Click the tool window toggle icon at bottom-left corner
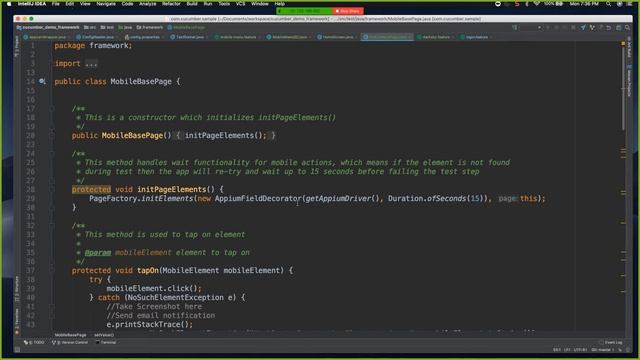Viewport: 640px width, 360px height. 17,350
